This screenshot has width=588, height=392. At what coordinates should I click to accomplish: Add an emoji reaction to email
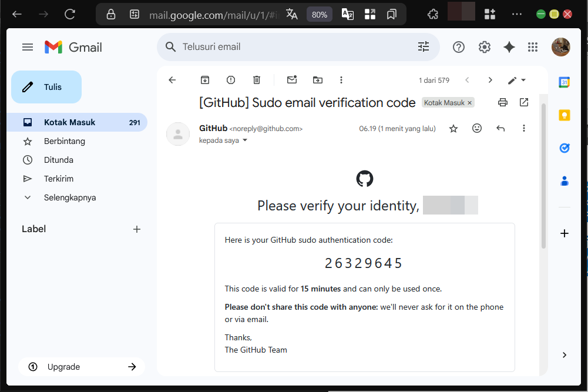[x=477, y=128]
